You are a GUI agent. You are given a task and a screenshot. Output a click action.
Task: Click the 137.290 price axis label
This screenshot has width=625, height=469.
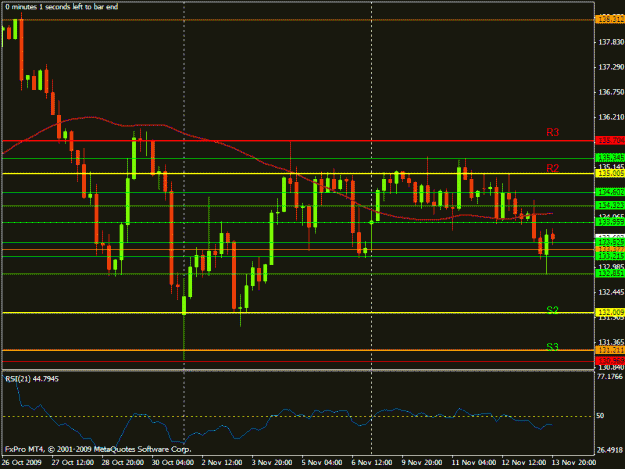click(x=611, y=67)
